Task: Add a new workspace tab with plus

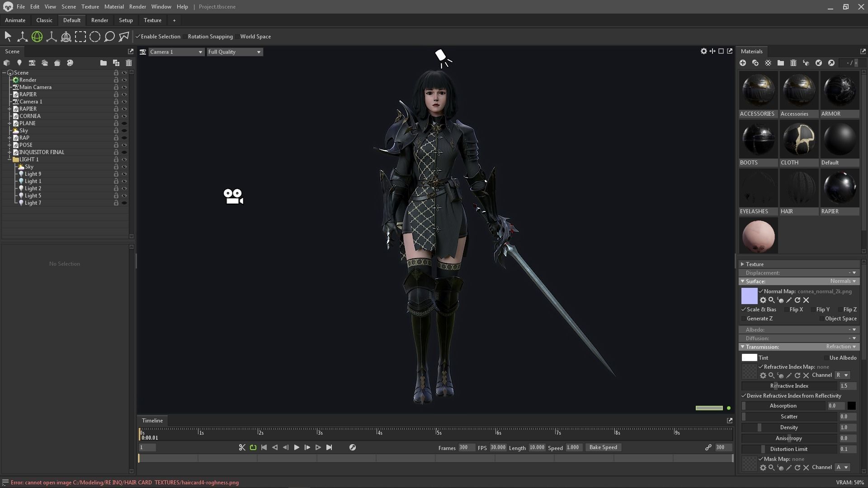Action: click(174, 20)
